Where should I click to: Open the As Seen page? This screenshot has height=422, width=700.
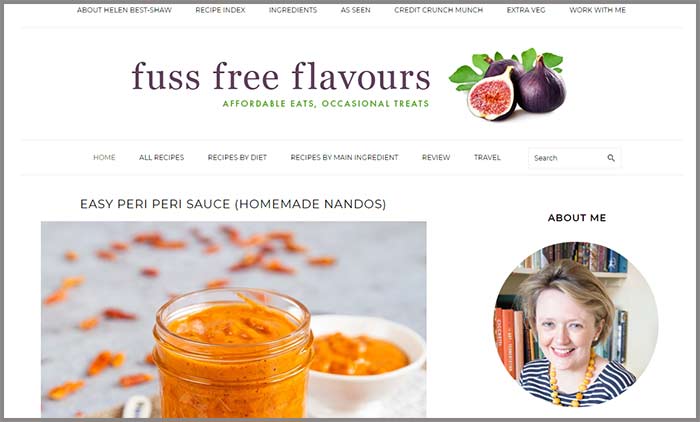[x=355, y=10]
